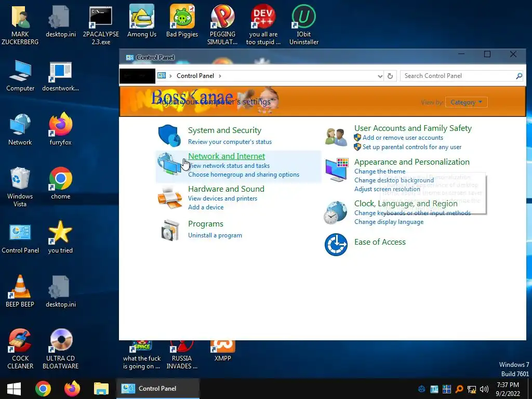
Task: Select the doesntwork... desktop shortcut
Action: coord(60,76)
